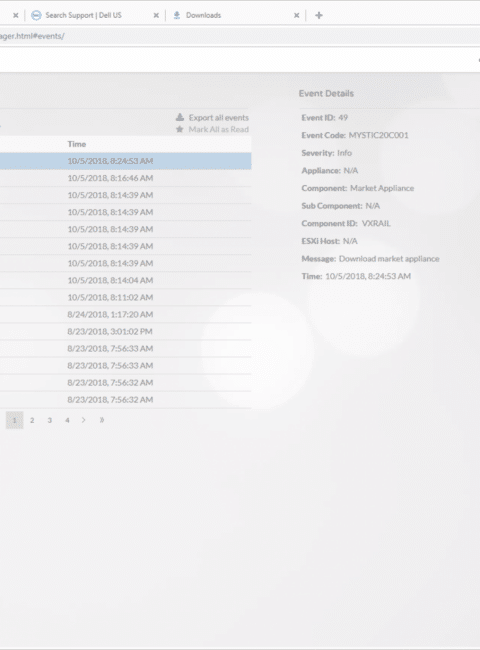The width and height of the screenshot is (480, 650).
Task: Close the Downloads tab
Action: coord(296,15)
